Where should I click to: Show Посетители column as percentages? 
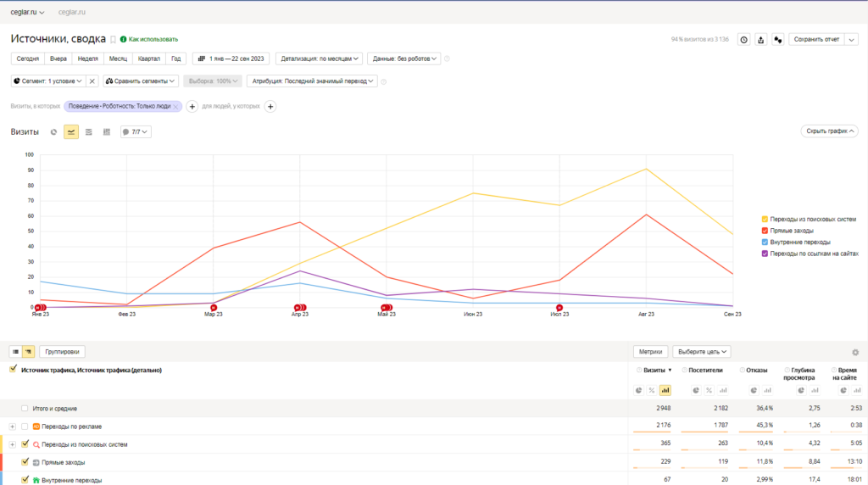[x=709, y=390]
